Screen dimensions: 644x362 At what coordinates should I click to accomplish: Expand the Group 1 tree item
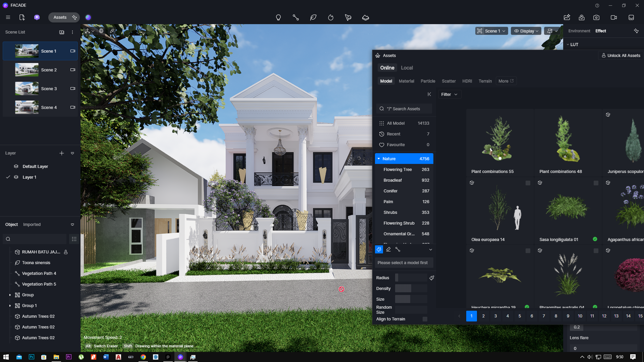coord(10,306)
